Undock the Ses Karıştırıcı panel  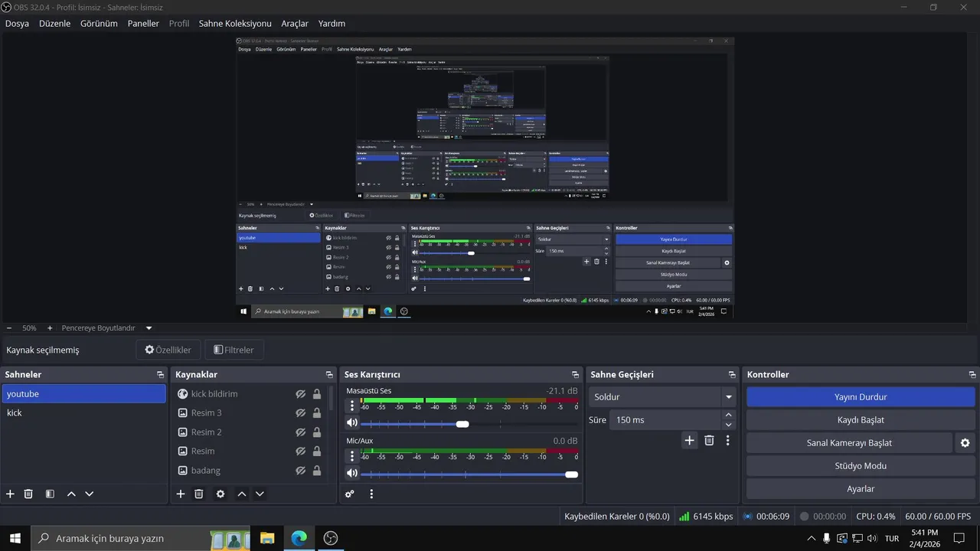click(575, 375)
